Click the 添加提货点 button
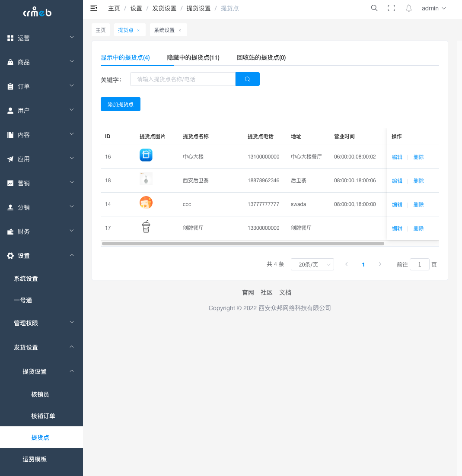This screenshot has width=462, height=476. pos(121,104)
